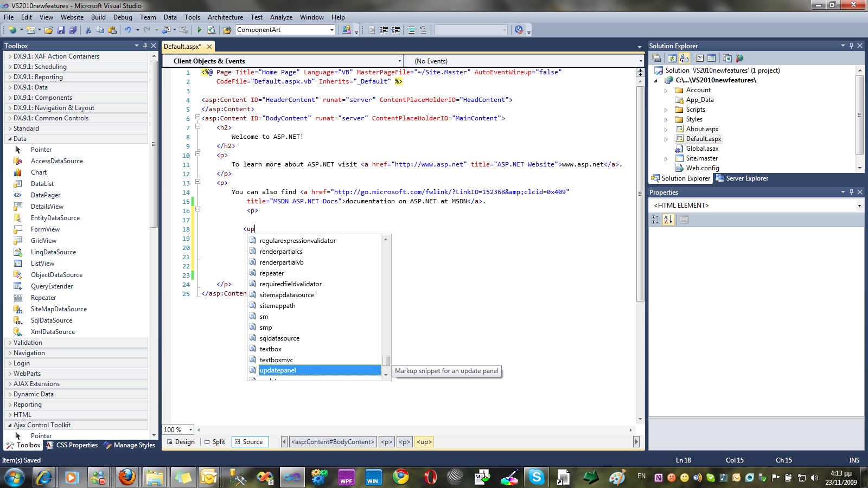868x488 pixels.
Task: Toggle Nest Related Files in Solution Explorer
Action: tap(684, 58)
